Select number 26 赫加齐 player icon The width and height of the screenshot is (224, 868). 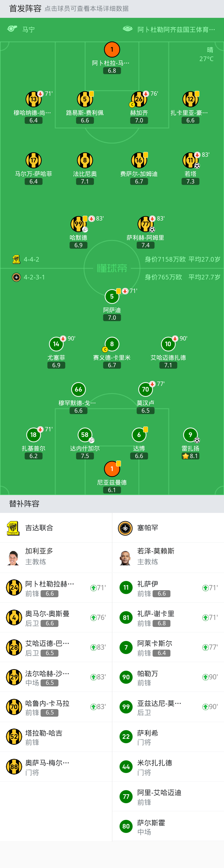[139, 99]
